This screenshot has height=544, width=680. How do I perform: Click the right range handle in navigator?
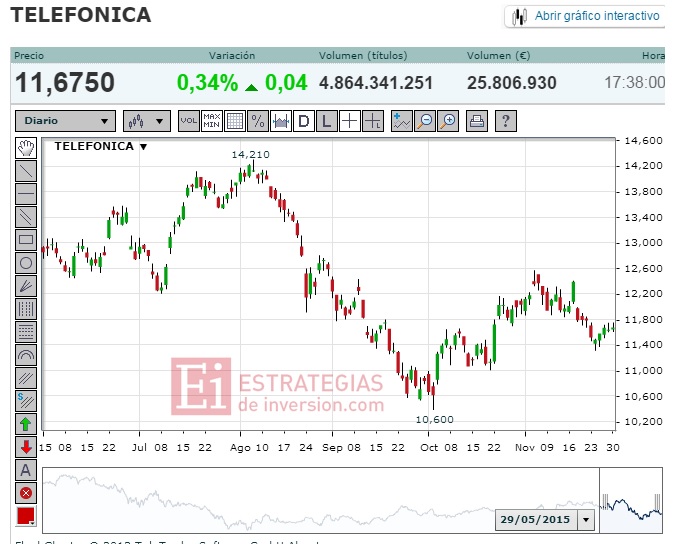[x=657, y=501]
